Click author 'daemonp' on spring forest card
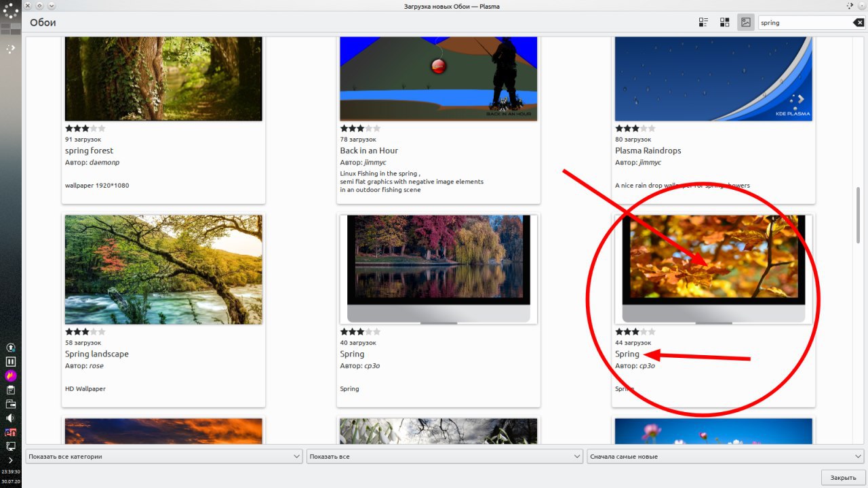The width and height of the screenshot is (868, 488). pos(104,163)
